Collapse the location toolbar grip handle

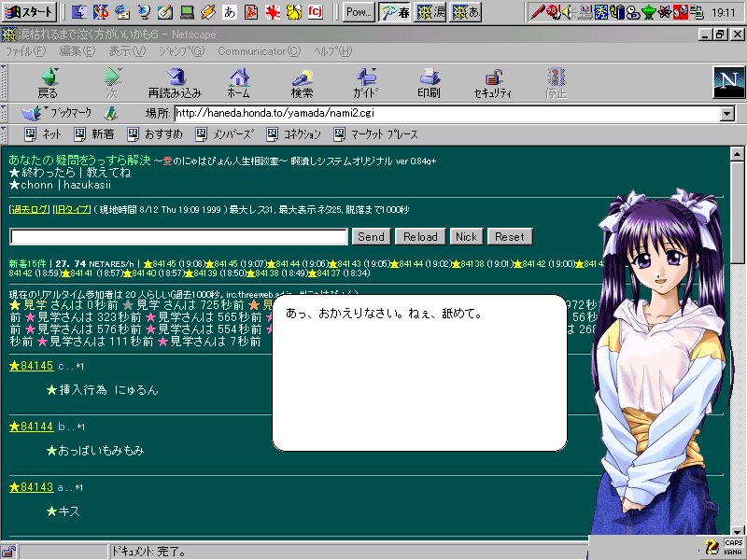pos(5,113)
